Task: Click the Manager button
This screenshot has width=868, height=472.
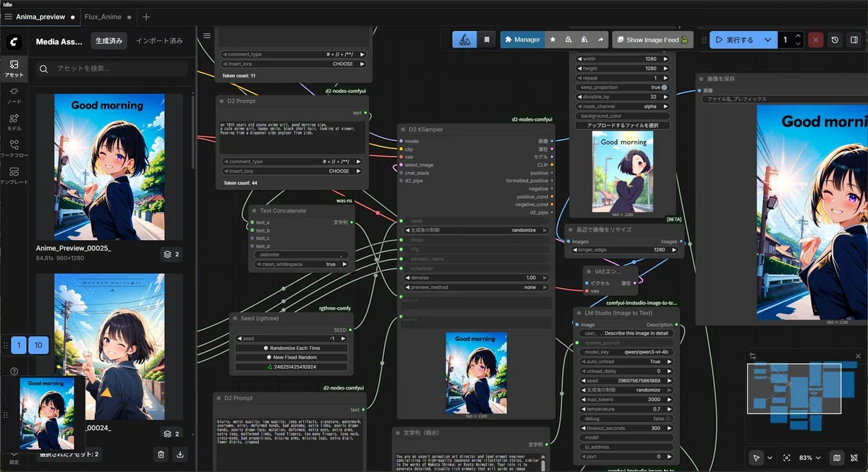Action: [522, 40]
